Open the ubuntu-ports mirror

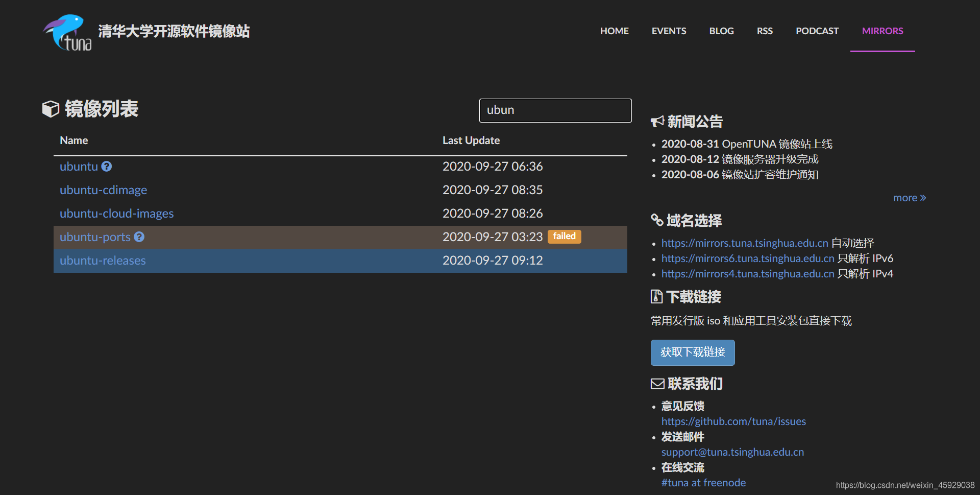95,237
